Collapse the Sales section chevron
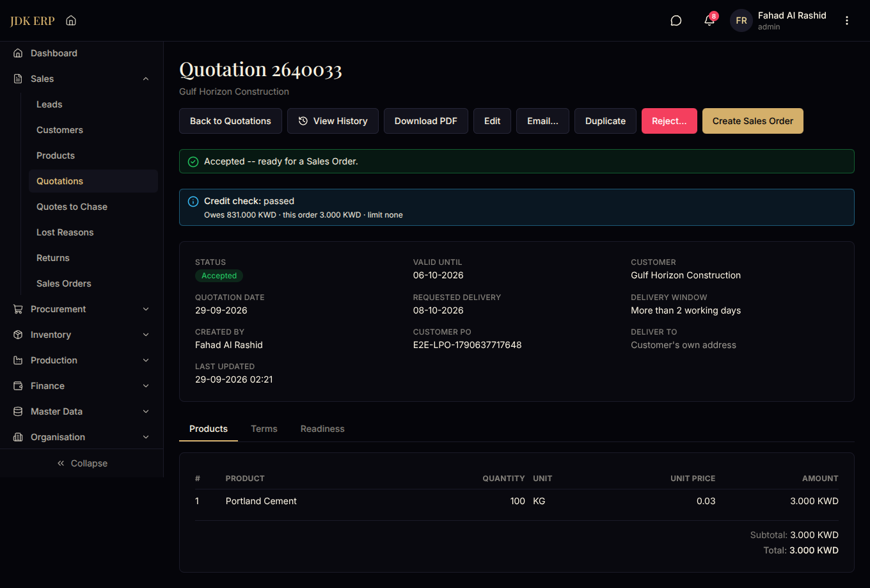Screen dimensions: 870x588 click(x=146, y=79)
